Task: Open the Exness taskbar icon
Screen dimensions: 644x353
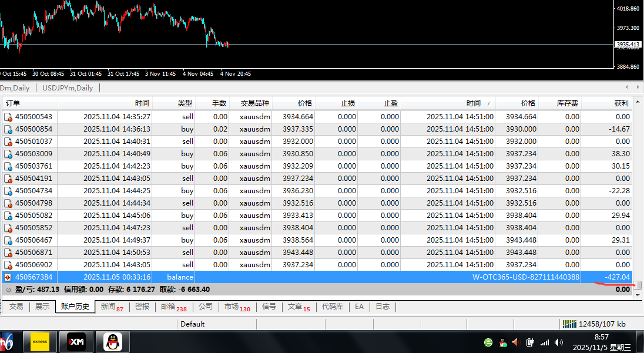Action: click(40, 341)
